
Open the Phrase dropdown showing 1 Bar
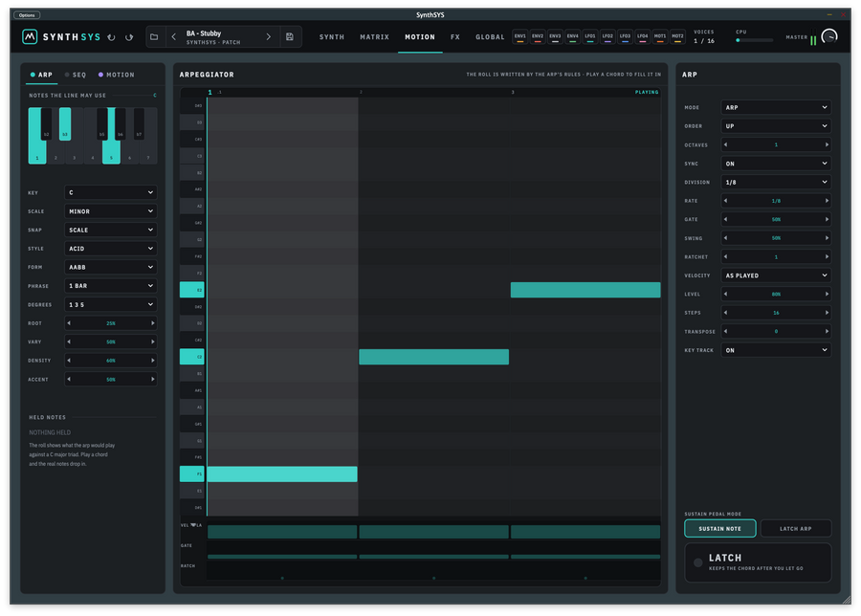tap(111, 286)
